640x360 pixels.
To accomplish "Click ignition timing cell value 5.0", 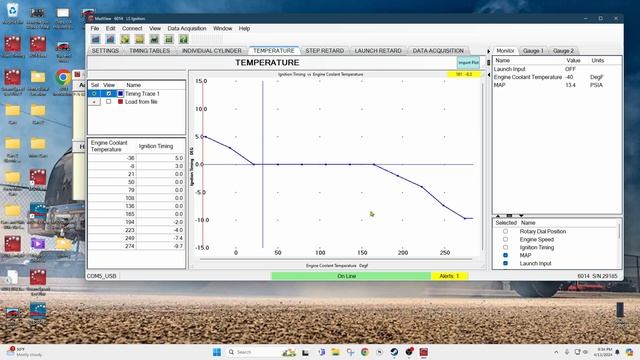I will pos(160,158).
